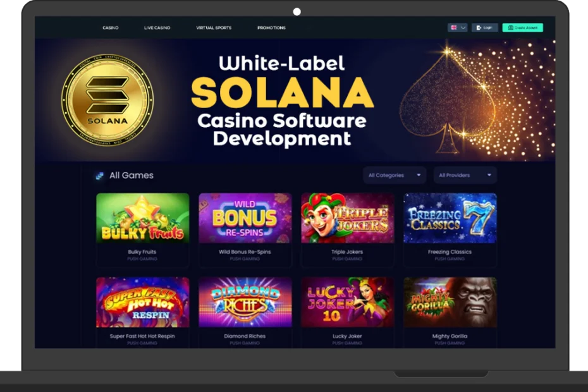Open the Promotions menu item
Image resolution: width=588 pixels, height=392 pixels.
[x=271, y=28]
